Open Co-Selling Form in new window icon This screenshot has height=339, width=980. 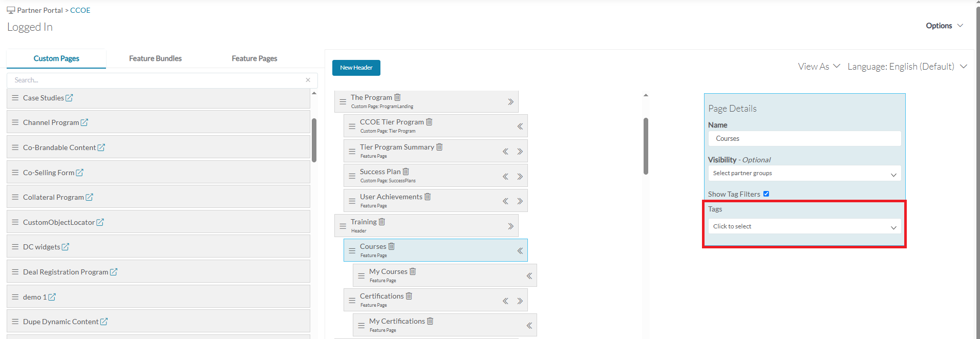pyautogui.click(x=80, y=173)
